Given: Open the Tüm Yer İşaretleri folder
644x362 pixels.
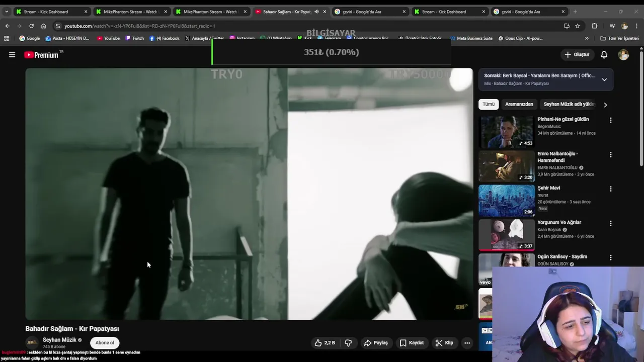Looking at the screenshot, I should [619, 38].
